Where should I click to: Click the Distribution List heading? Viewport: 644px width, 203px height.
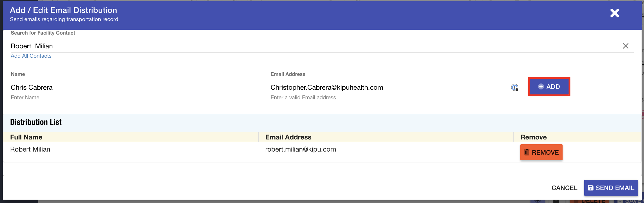point(36,122)
